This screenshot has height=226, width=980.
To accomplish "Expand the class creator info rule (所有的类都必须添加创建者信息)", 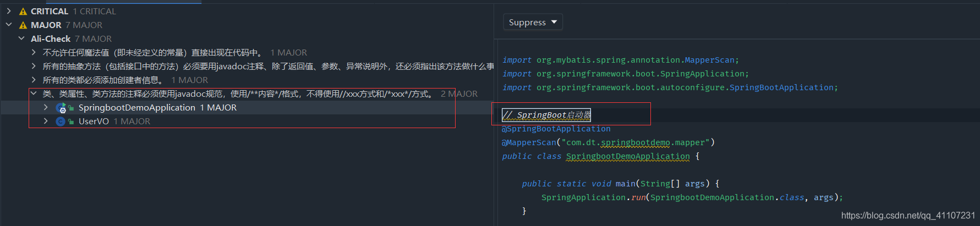I will coord(34,80).
